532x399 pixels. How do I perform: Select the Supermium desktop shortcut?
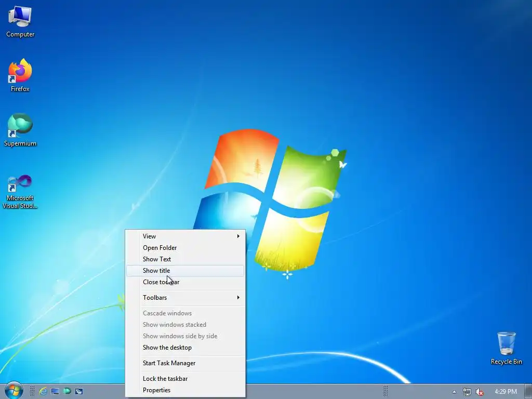click(20, 130)
